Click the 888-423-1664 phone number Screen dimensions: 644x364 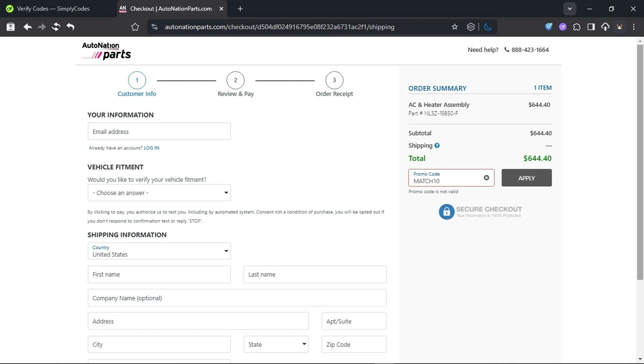(x=530, y=49)
